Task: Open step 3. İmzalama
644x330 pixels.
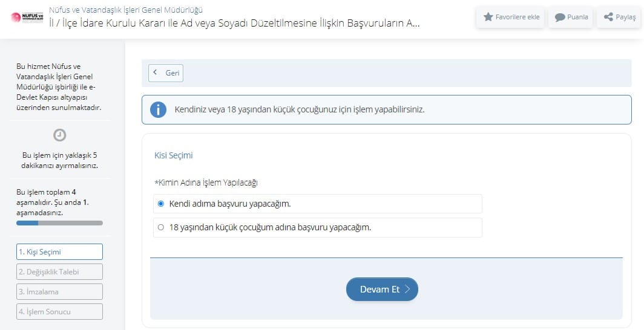Action: click(59, 291)
